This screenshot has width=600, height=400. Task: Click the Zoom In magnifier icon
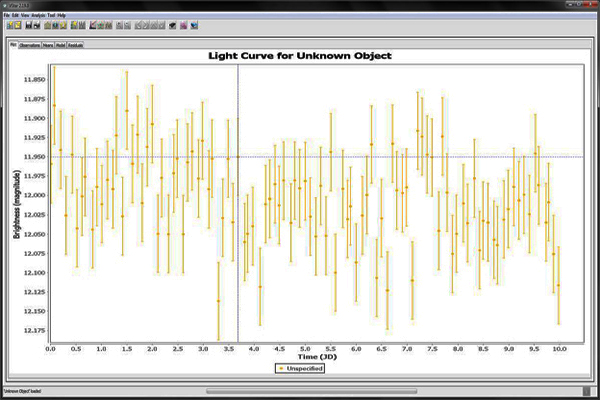coord(119,25)
